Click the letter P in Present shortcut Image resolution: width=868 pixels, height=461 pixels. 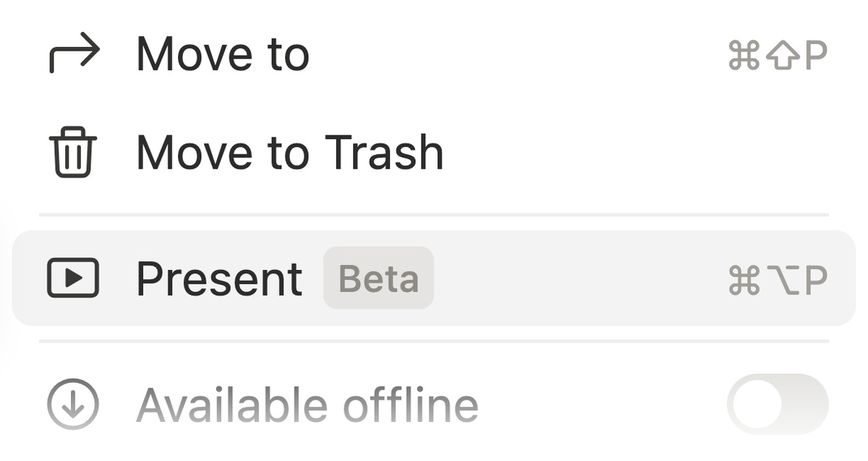[815, 279]
